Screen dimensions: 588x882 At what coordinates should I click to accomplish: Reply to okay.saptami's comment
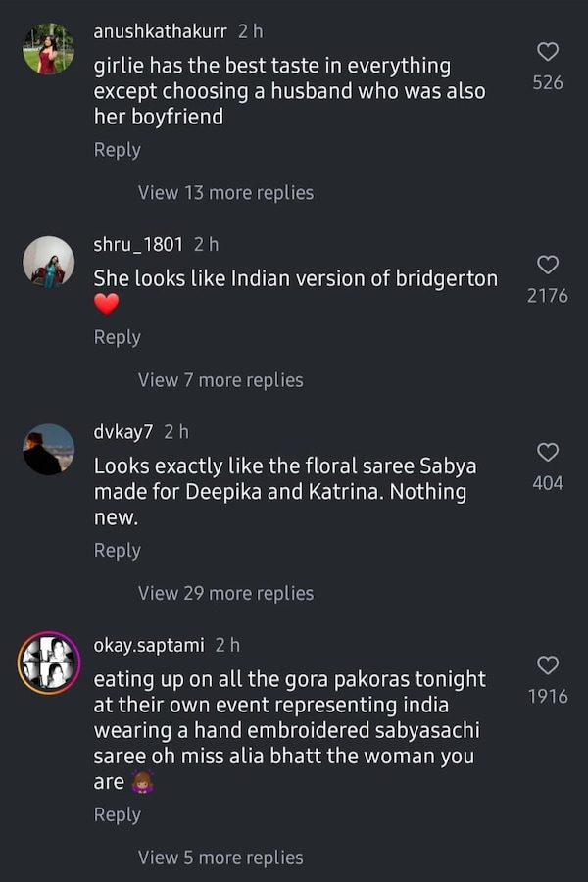pos(117,814)
